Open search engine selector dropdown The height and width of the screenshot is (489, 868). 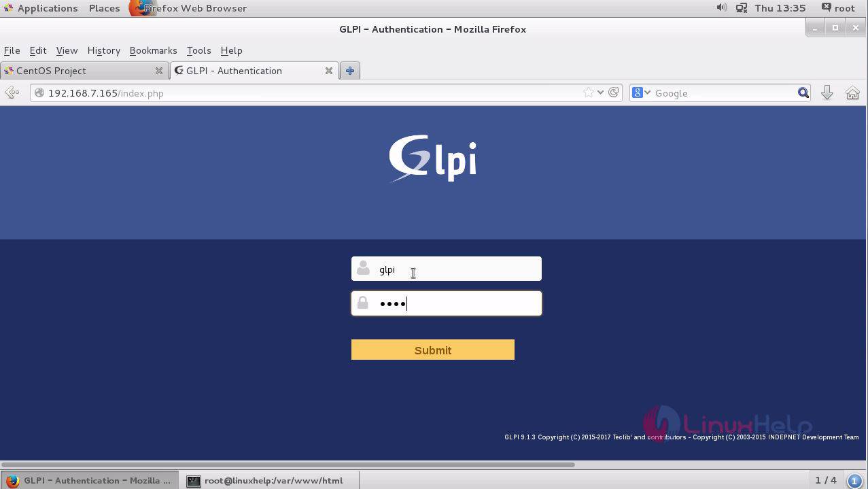coord(648,93)
